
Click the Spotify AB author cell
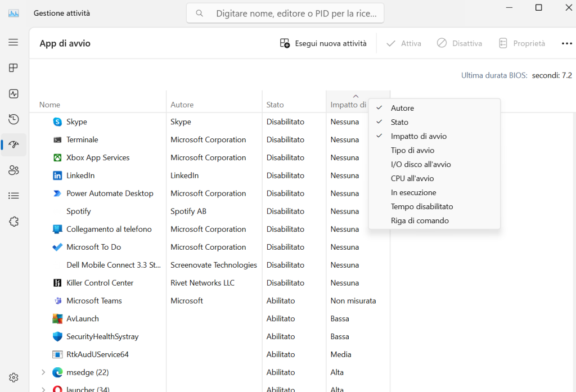click(x=188, y=211)
